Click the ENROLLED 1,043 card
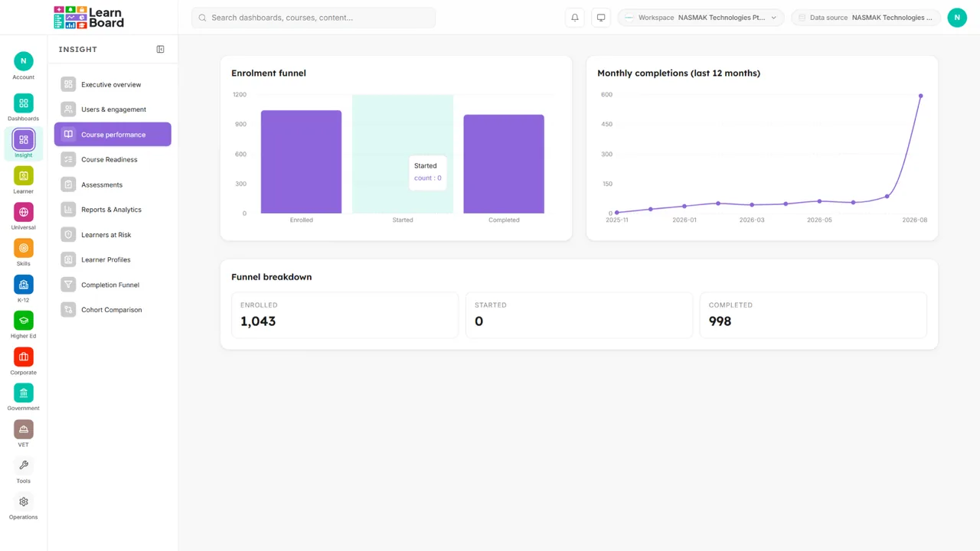The height and width of the screenshot is (551, 980). 345,315
